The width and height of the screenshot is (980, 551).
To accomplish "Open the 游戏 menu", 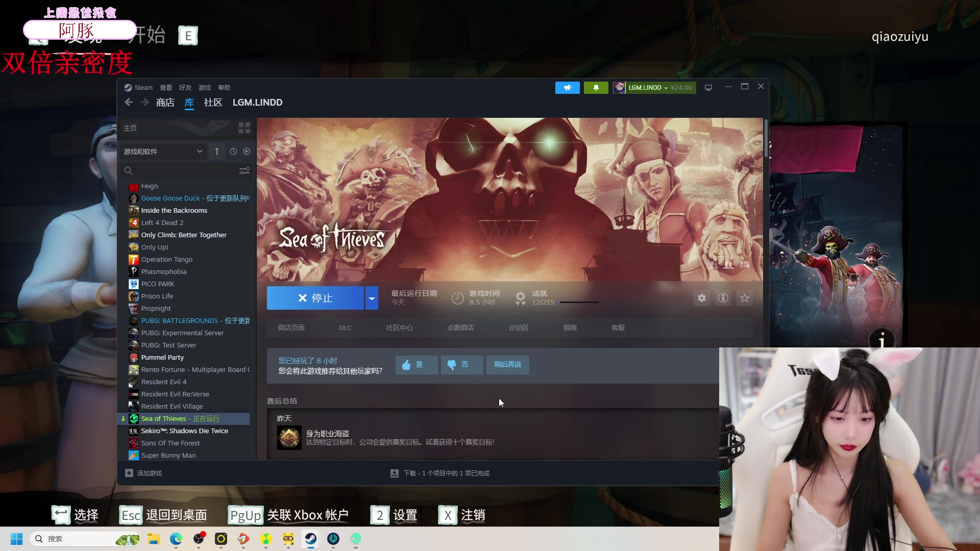I will [205, 88].
